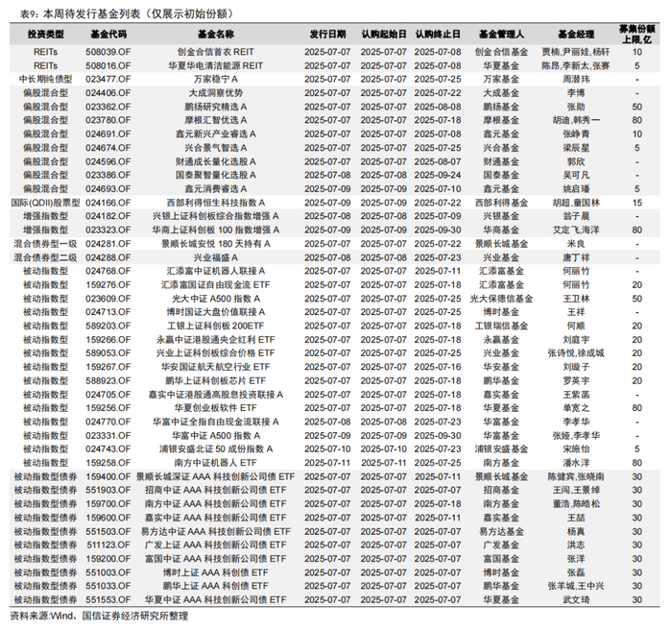Select fund name 富国中证AAA科技创新公司债ETF
Viewport: 672px width, 630px height.
click(x=216, y=558)
